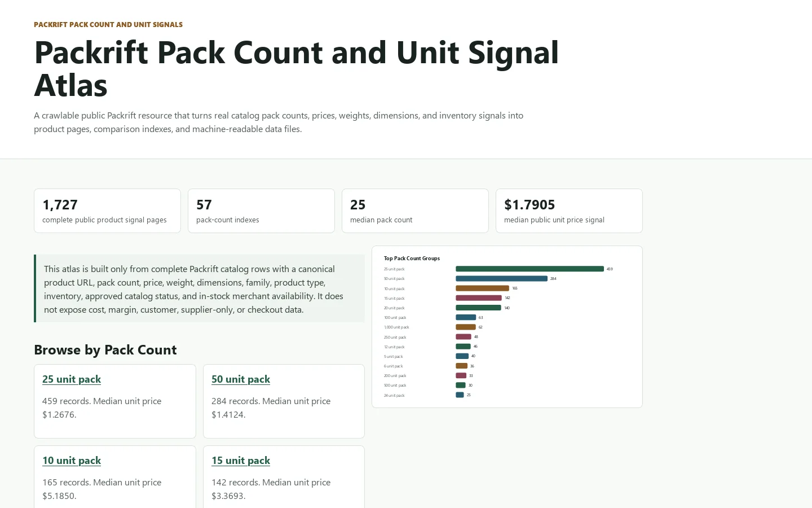Click the 50 unit pack bar in the chart
The image size is (812, 508).
501,279
